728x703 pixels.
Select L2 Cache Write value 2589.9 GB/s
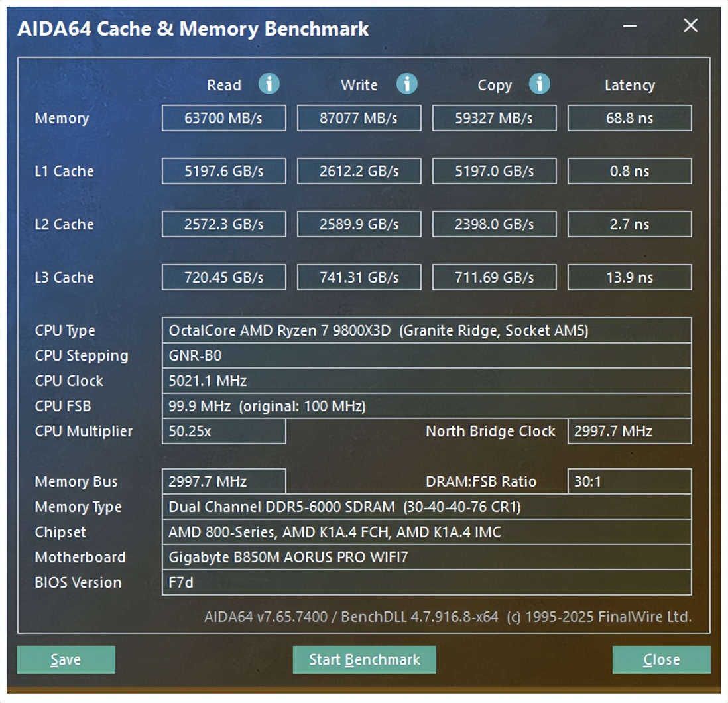pyautogui.click(x=359, y=224)
